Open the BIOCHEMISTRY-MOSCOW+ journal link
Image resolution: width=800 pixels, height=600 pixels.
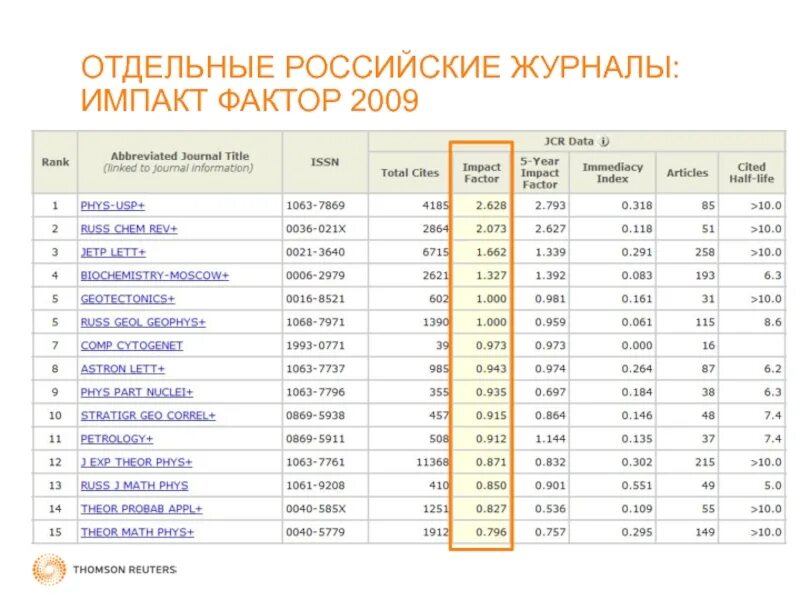coord(155,276)
